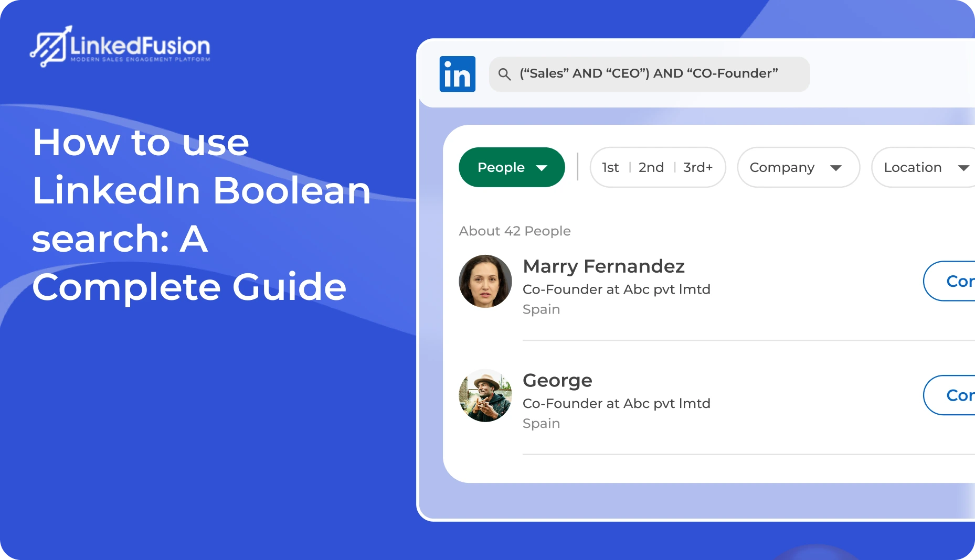
Task: Open the People filter dropdown
Action: tap(512, 167)
